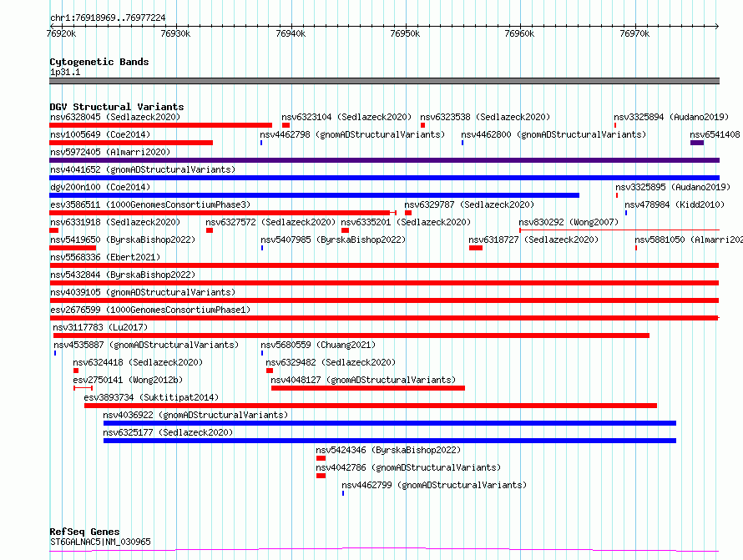743x560 pixels.
Task: Open the nsv4036922 gnomADStructuralVariants label
Action: pos(195,415)
